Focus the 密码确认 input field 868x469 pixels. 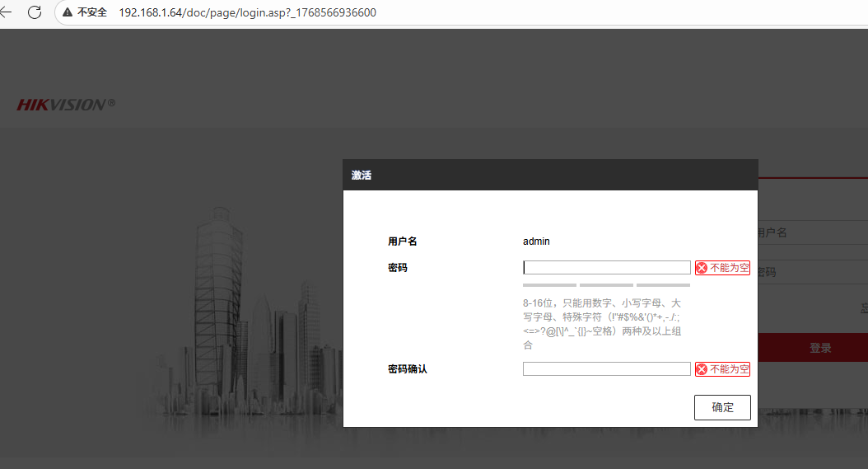point(606,369)
